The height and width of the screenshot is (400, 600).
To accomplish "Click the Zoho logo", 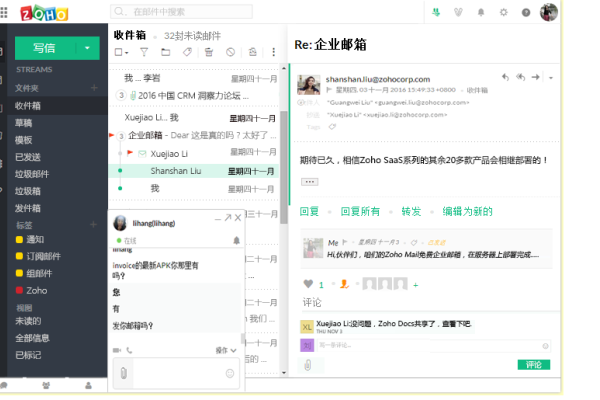I will coord(44,13).
